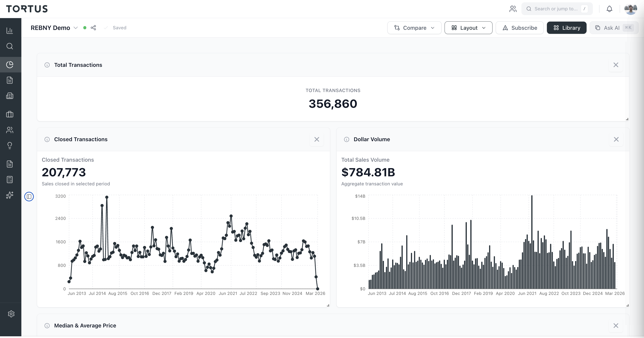Screen dimensions: 644x338
Task: Click the share icon next to REBNY Demo
Action: (93, 28)
